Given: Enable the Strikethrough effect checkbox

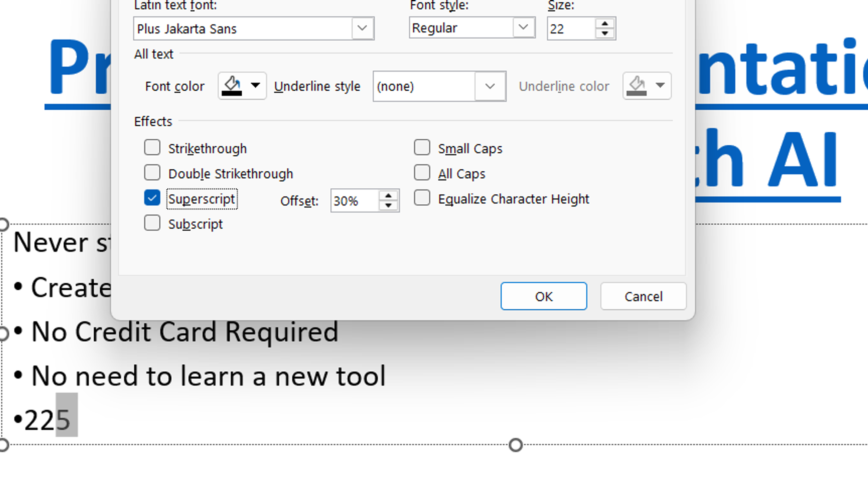Looking at the screenshot, I should coord(152,147).
